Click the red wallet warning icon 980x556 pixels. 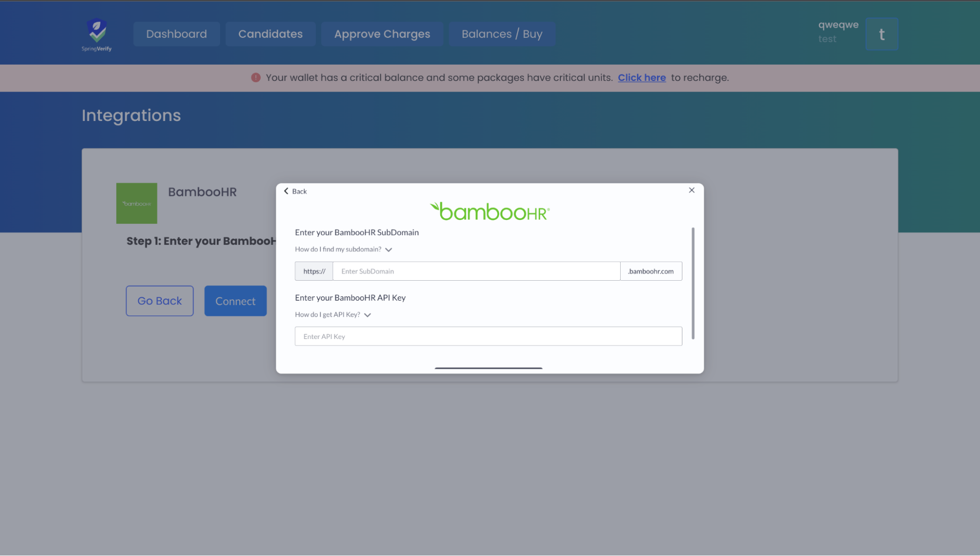click(x=255, y=77)
